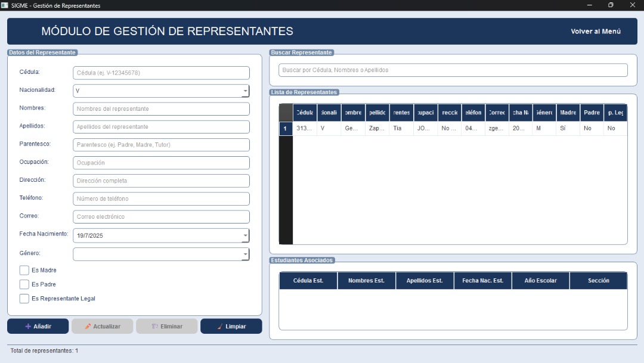Focus the Buscar Representante search field
644x363 pixels.
(453, 70)
